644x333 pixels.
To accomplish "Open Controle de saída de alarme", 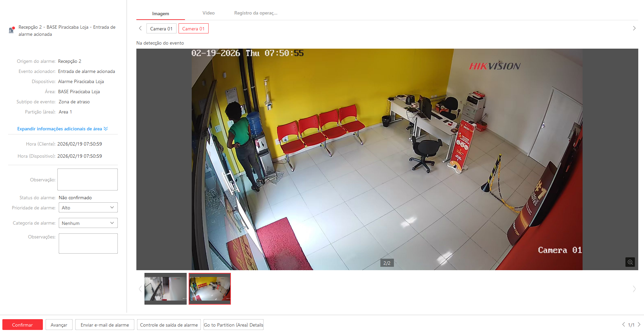I will 169,325.
